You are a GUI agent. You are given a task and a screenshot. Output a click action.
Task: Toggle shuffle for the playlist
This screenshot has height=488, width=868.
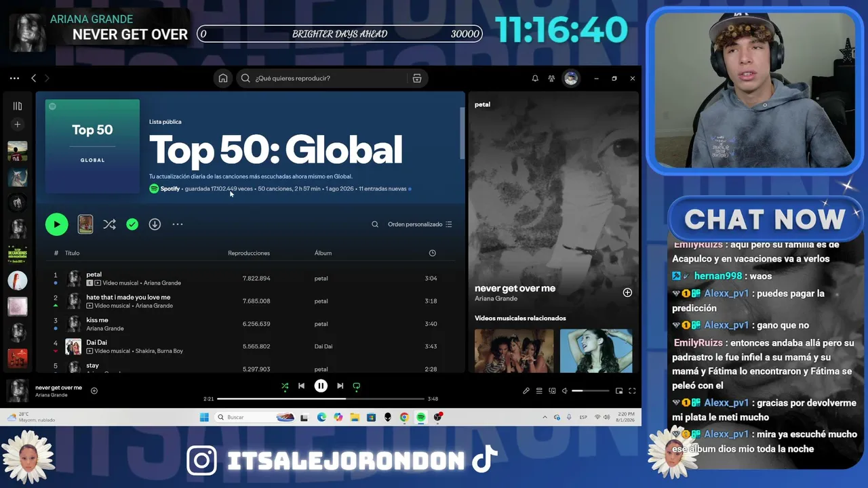click(109, 224)
